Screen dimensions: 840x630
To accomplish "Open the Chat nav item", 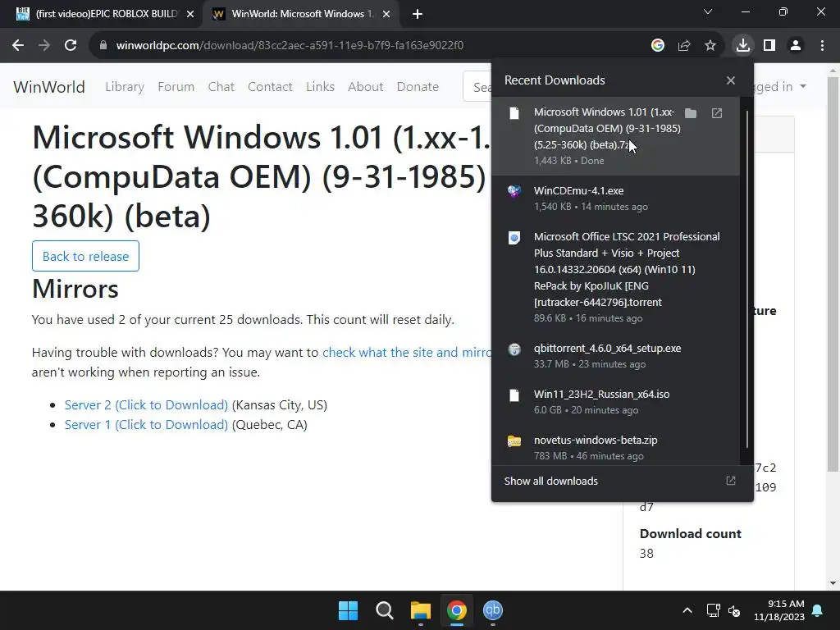I will click(x=221, y=87).
